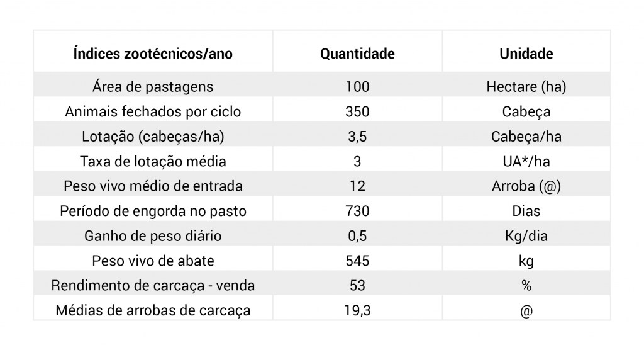Select the 'Kg/dia' unit cell
Image resolution: width=644 pixels, height=350 pixels.
point(526,235)
